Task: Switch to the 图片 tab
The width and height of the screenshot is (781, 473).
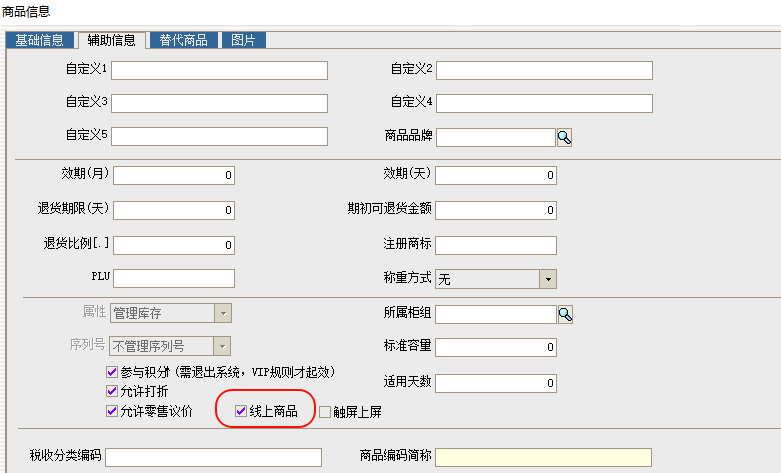Action: (243, 40)
